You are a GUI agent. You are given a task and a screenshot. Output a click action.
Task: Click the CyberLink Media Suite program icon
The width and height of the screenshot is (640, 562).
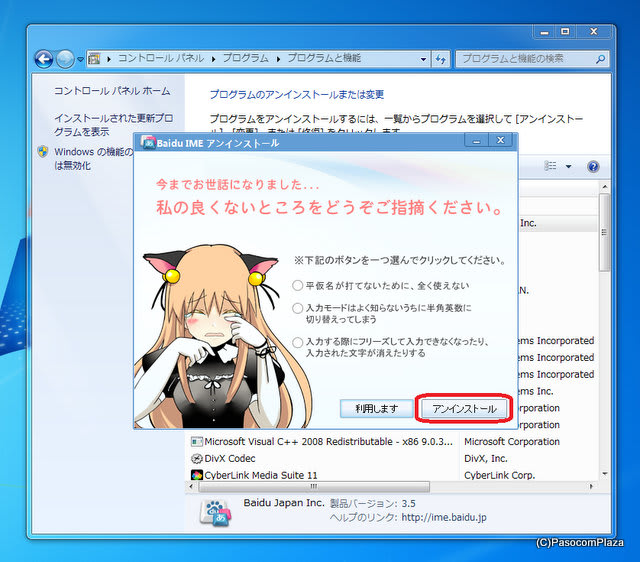click(x=197, y=475)
